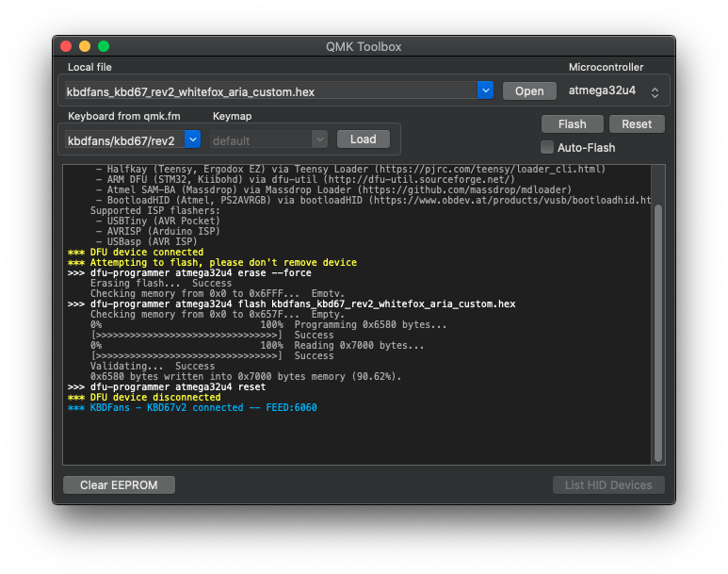Image resolution: width=728 pixels, height=574 pixels.
Task: Click the Clear EEPROM button
Action: pyautogui.click(x=119, y=484)
